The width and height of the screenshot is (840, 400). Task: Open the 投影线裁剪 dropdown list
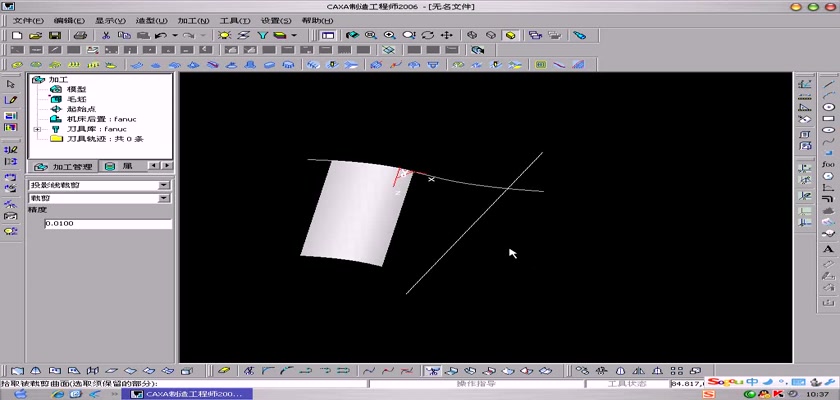[x=164, y=185]
